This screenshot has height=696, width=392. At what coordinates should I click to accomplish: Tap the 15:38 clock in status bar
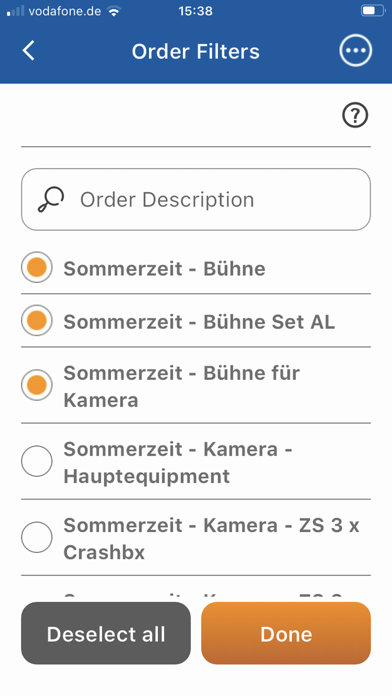tap(195, 11)
